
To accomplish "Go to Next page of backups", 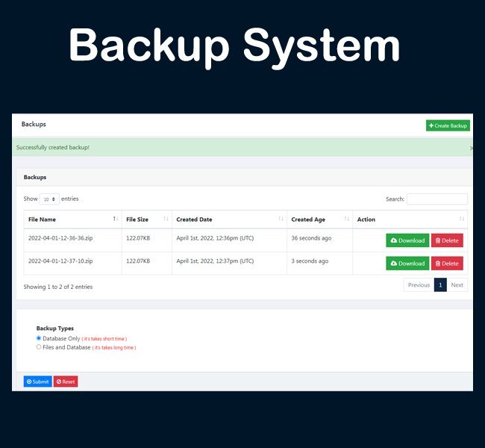I will click(457, 285).
